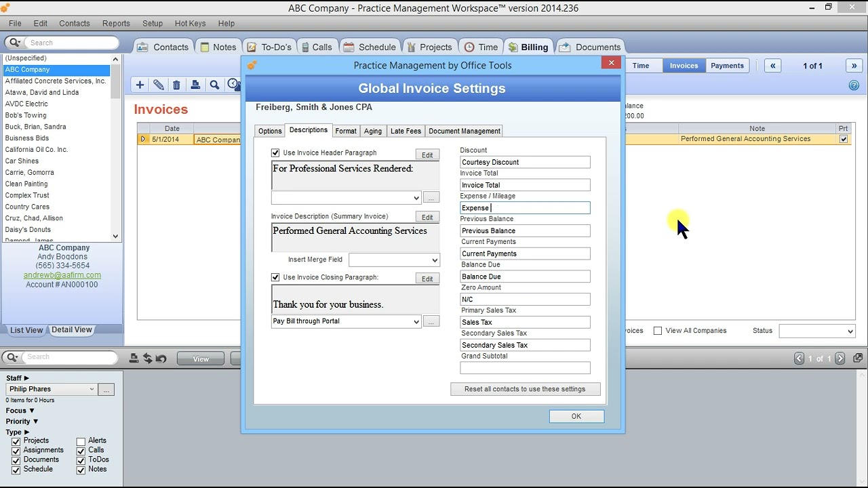Click the previous-record arrow in lower pager
This screenshot has height=488, width=868.
point(799,359)
